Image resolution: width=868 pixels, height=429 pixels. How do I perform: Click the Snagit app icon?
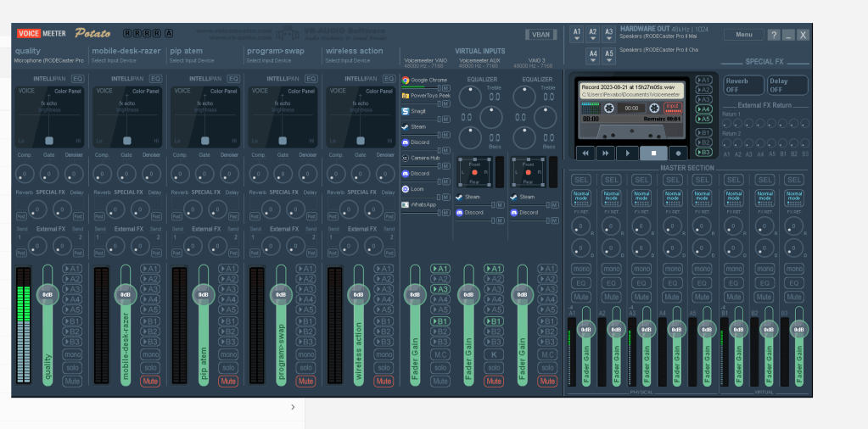point(406,111)
